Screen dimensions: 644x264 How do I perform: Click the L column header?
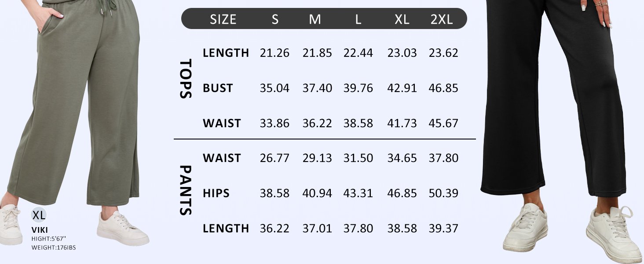click(358, 19)
